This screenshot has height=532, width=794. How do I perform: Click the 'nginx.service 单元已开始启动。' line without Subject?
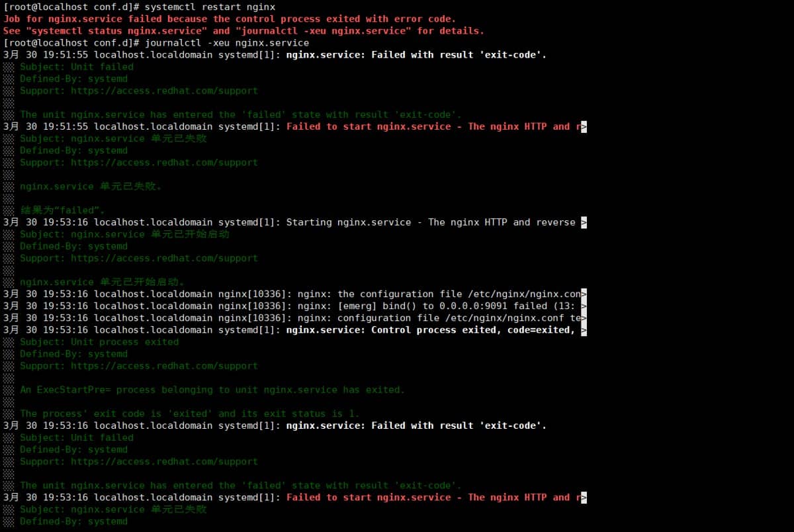pos(102,281)
